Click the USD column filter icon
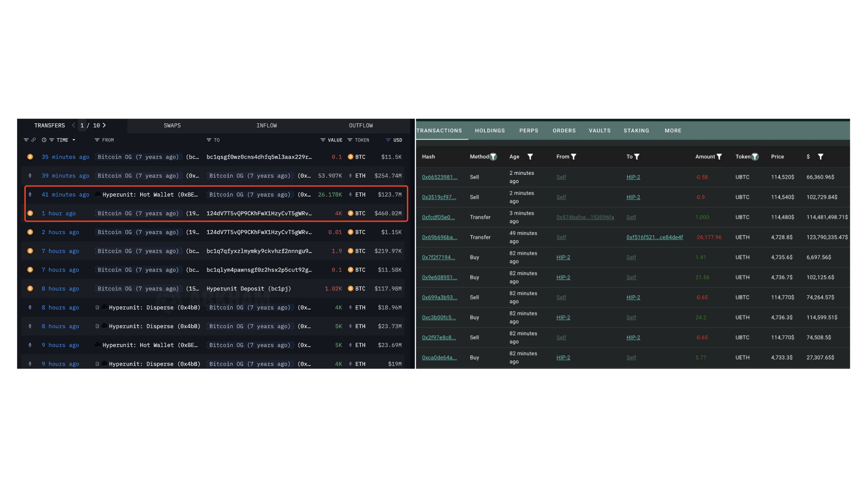The height and width of the screenshot is (488, 868). tap(388, 140)
